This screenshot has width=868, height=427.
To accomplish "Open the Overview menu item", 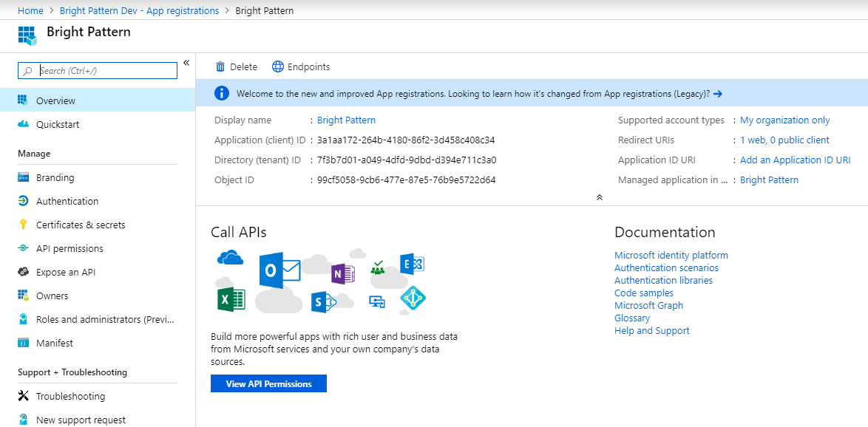I will [98, 100].
